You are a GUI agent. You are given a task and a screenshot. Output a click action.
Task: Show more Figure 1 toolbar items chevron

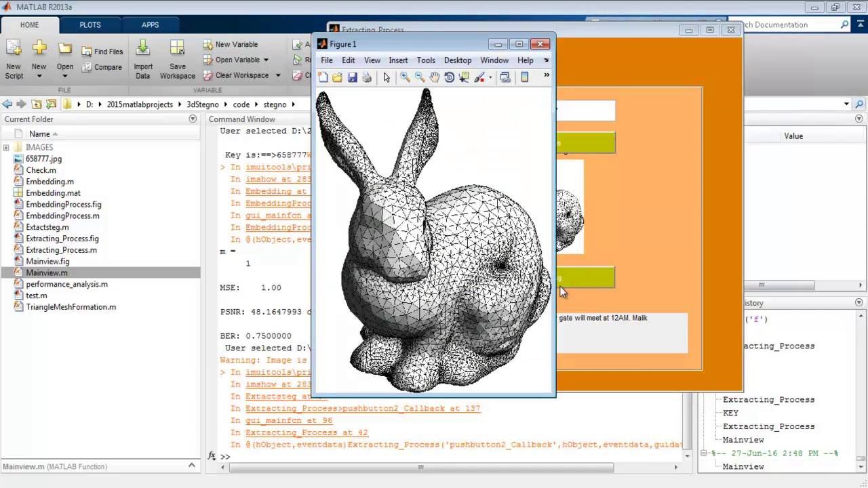[x=546, y=76]
